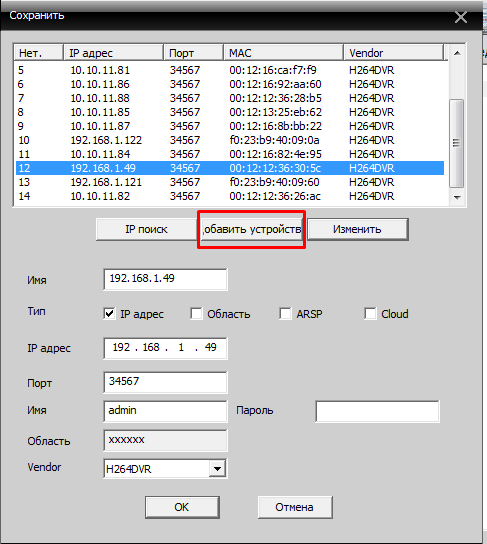Select device row 10 with IP 192.168.1.122
The image size is (487, 544).
pos(230,140)
